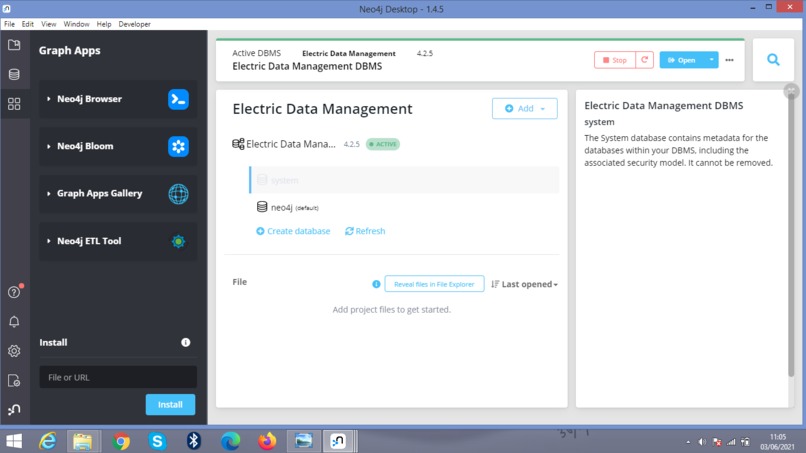Click the volume icon in system tray
This screenshot has width=806, height=453.
702,442
